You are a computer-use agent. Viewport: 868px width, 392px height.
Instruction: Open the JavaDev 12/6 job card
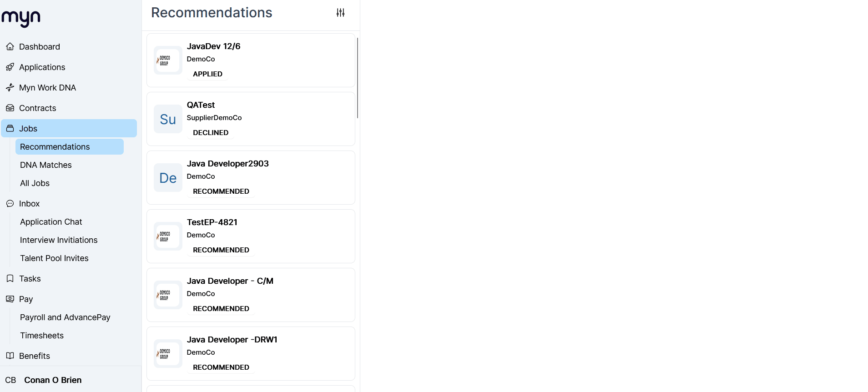pyautogui.click(x=251, y=60)
